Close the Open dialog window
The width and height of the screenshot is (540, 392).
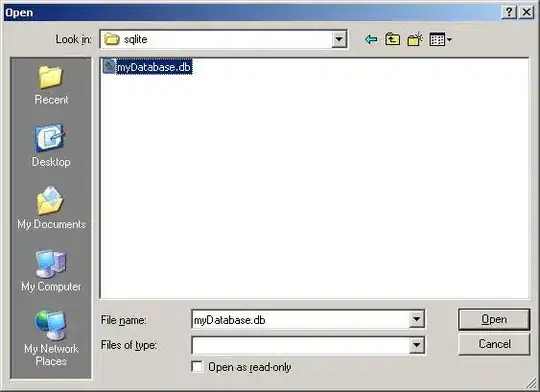click(x=527, y=12)
